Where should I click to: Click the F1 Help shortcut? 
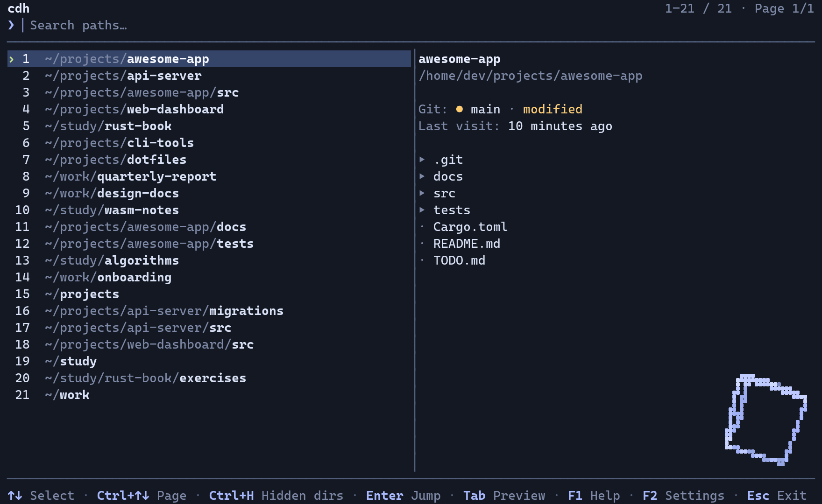coord(594,496)
